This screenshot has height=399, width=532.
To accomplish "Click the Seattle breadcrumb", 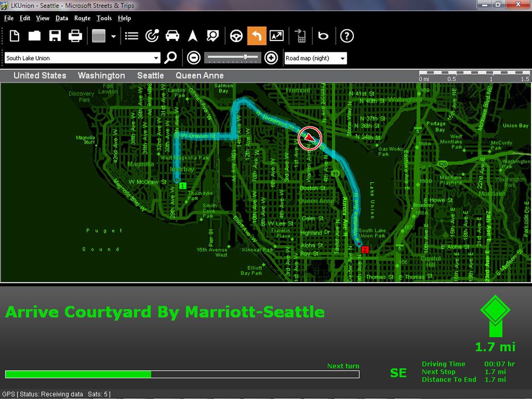I will tap(151, 76).
